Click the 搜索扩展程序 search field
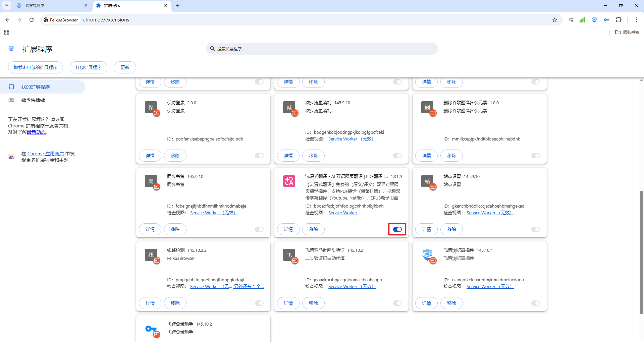The height and width of the screenshot is (342, 644). 322,49
